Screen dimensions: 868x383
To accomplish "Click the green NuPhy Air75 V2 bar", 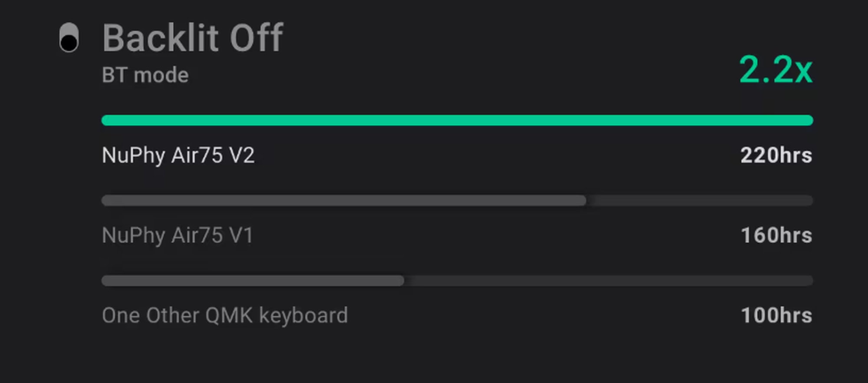I will tap(457, 120).
